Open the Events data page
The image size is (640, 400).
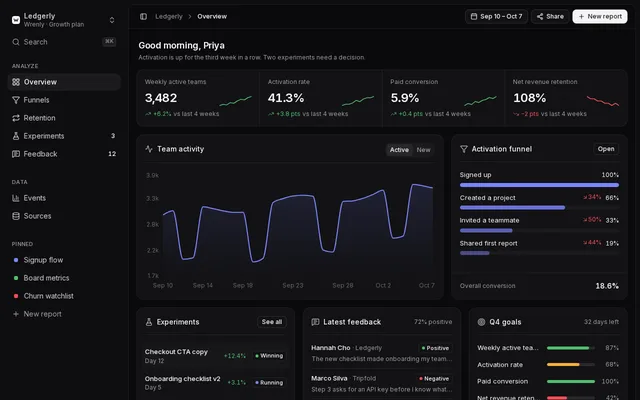coord(64,198)
